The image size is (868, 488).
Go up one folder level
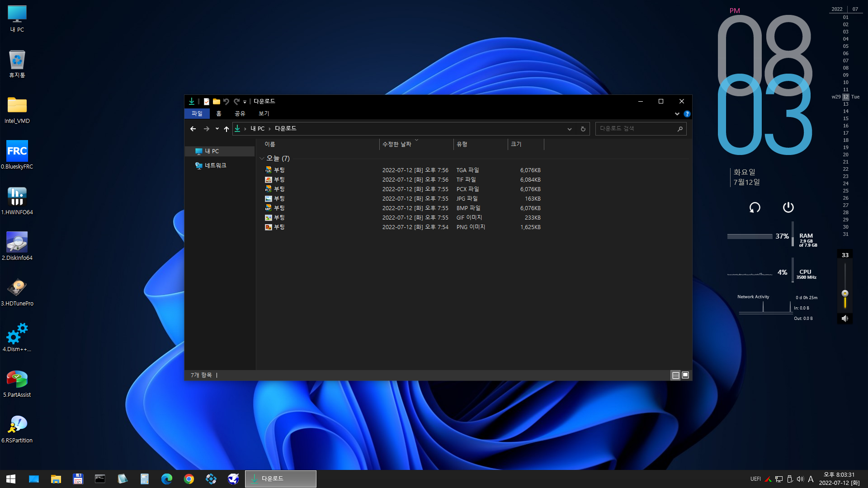226,129
